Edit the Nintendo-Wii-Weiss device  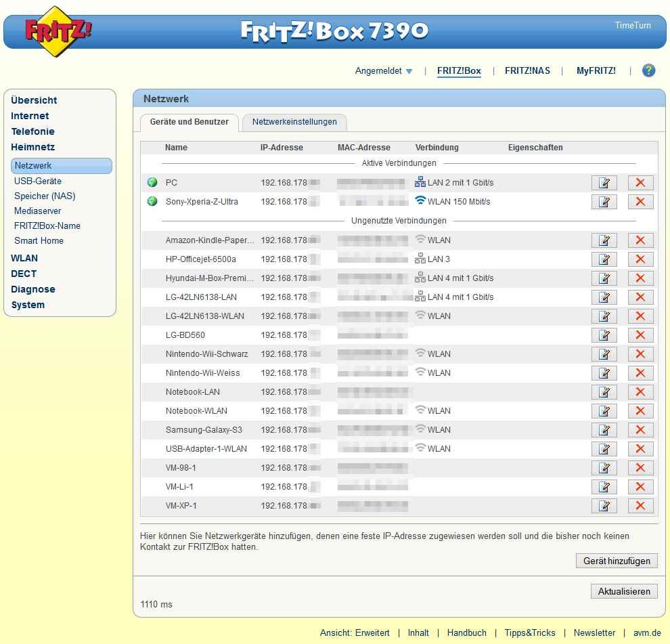point(604,373)
